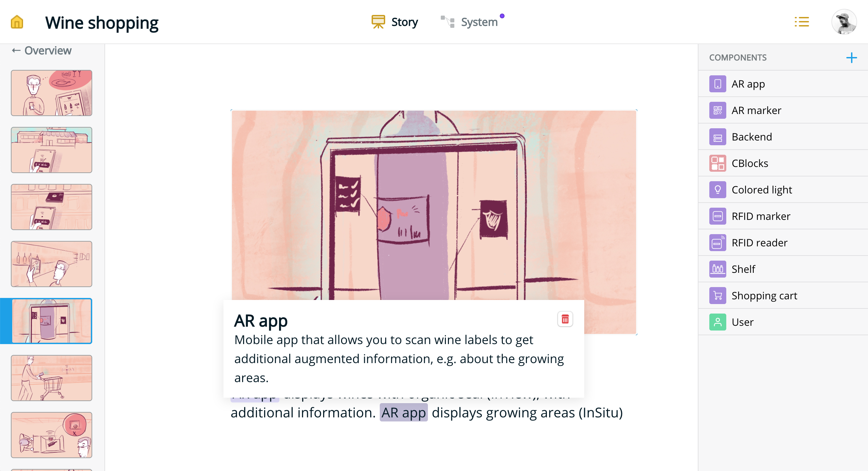This screenshot has width=868, height=471.
Task: Expand the Components panel with plus button
Action: [x=853, y=57]
